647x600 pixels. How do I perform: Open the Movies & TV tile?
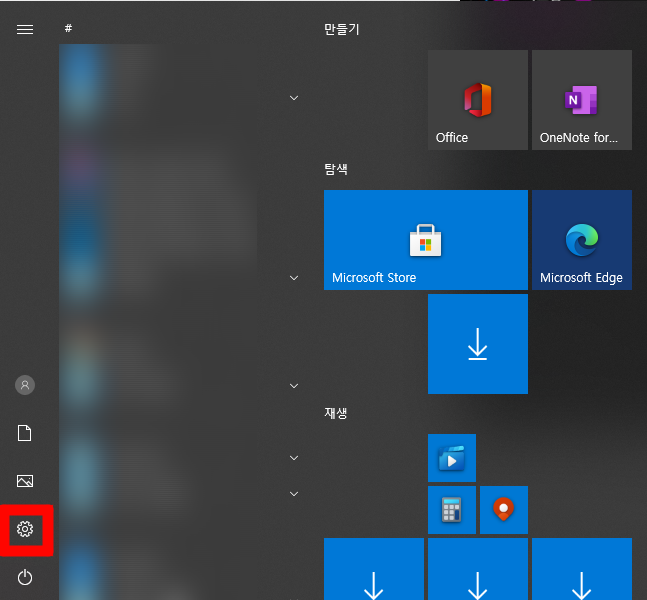pos(452,458)
